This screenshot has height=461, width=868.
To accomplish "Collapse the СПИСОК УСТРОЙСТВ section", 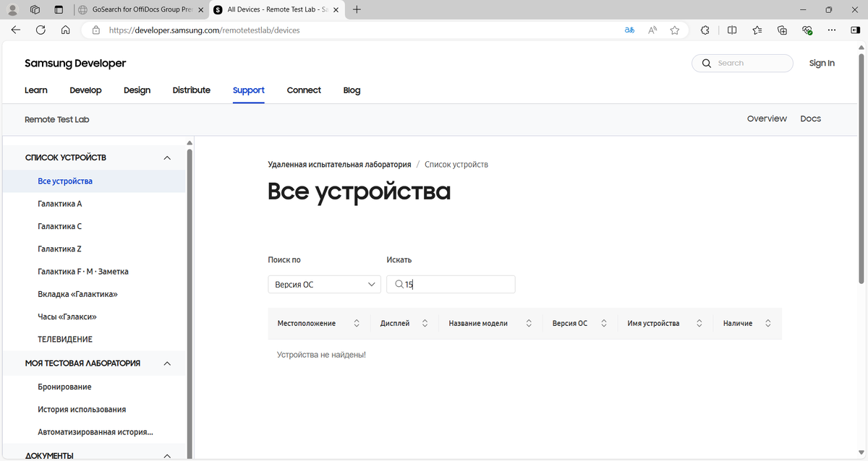I will click(167, 157).
